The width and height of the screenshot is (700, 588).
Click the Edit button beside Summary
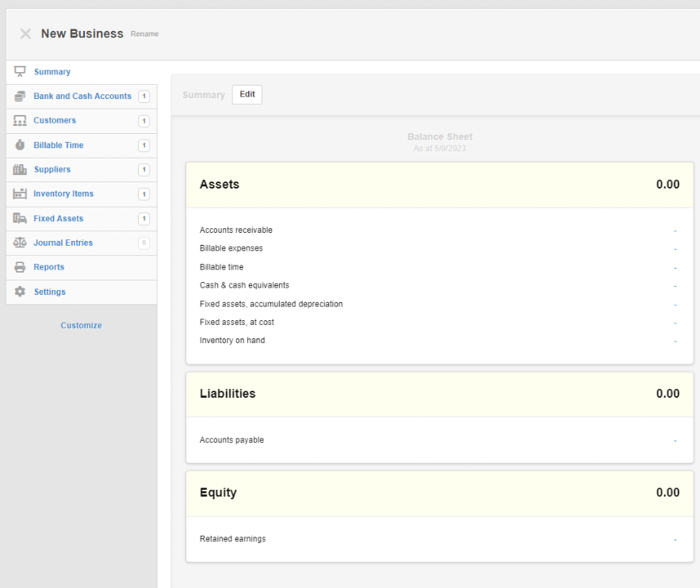point(247,94)
